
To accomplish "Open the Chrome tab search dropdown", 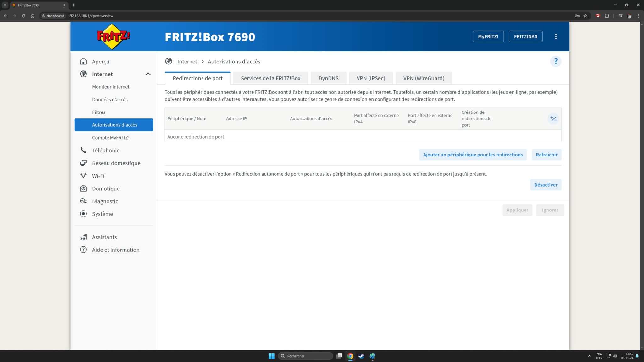I will tap(5, 5).
